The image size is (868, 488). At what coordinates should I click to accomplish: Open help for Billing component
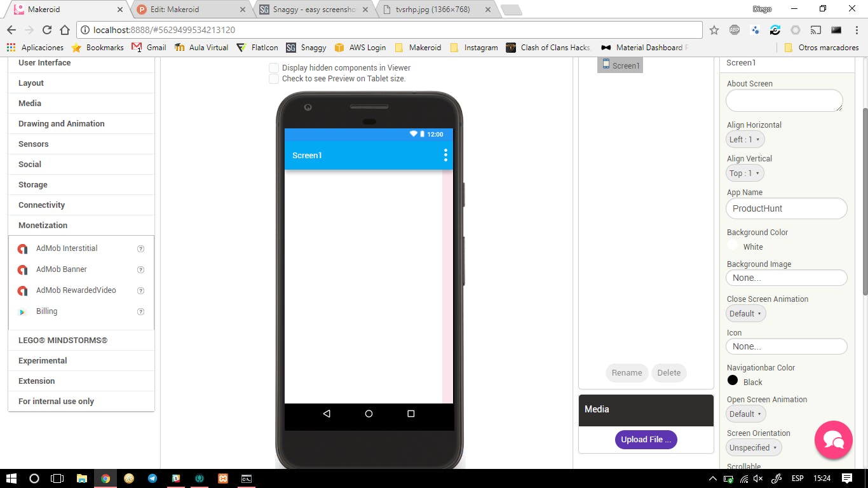click(141, 312)
